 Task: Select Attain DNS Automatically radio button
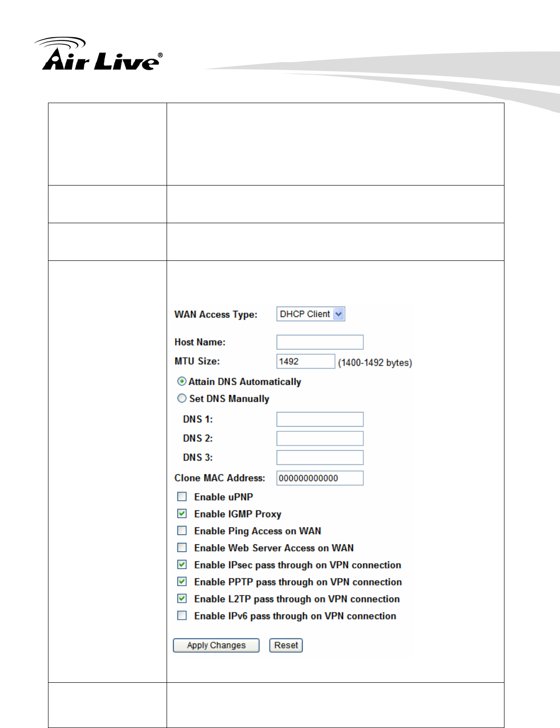[182, 381]
